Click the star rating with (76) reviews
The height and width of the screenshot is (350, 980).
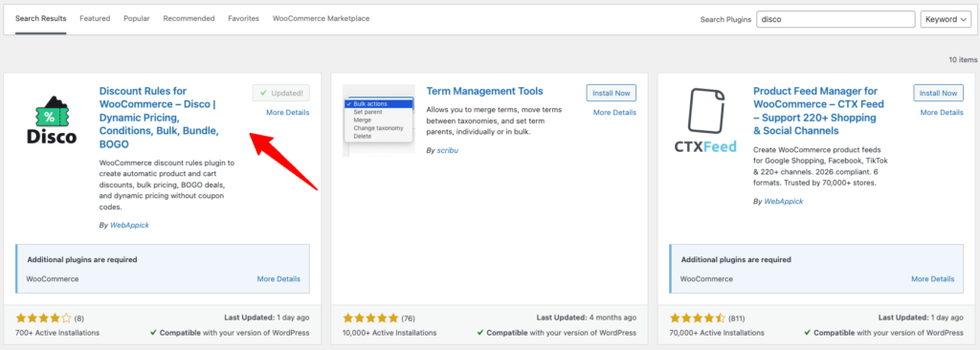point(379,317)
